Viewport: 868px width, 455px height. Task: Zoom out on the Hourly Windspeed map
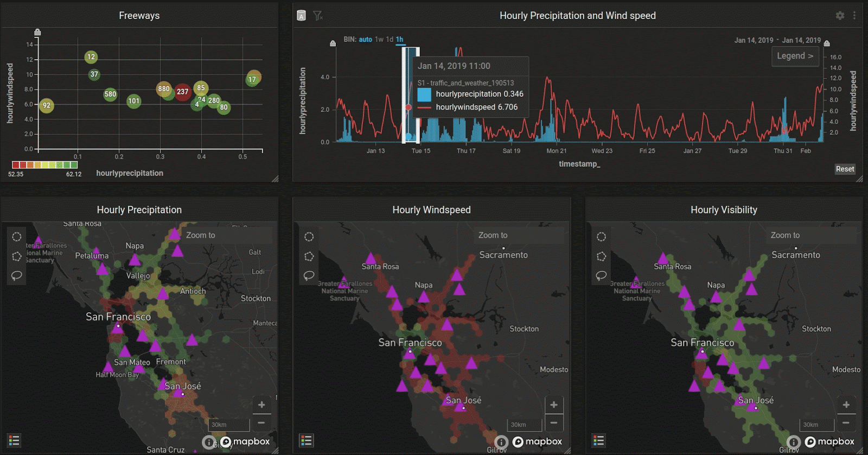click(x=554, y=422)
